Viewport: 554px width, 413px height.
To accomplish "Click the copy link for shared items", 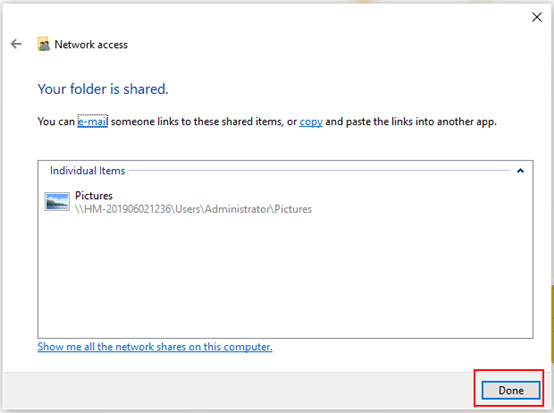I will (x=311, y=122).
